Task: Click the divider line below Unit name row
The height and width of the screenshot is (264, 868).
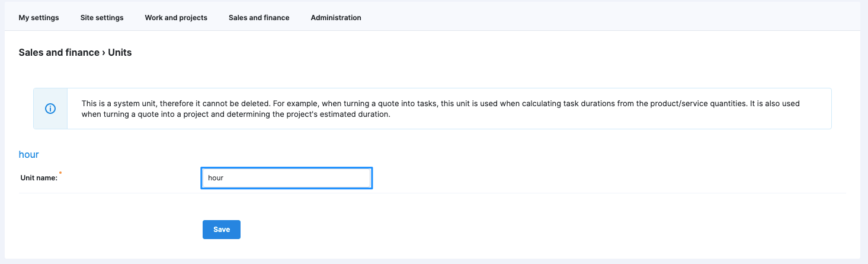Action: click(432, 193)
